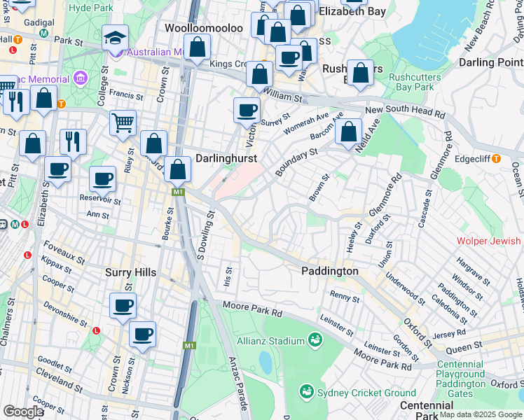Click the Womerah Ave label

click(306, 123)
